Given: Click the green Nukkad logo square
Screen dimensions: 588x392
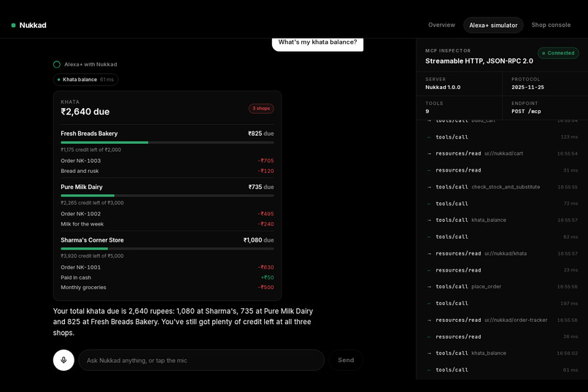Looking at the screenshot, I should (x=14, y=25).
